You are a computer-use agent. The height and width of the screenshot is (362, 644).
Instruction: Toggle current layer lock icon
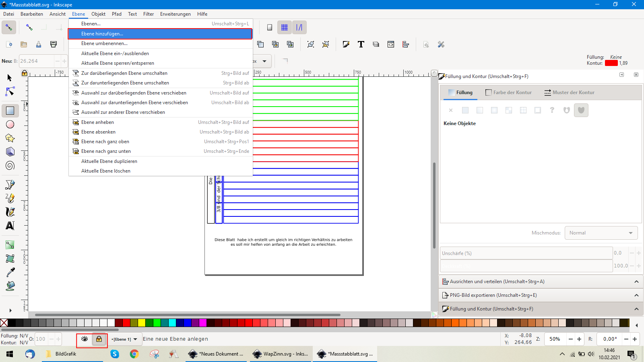pos(99,339)
